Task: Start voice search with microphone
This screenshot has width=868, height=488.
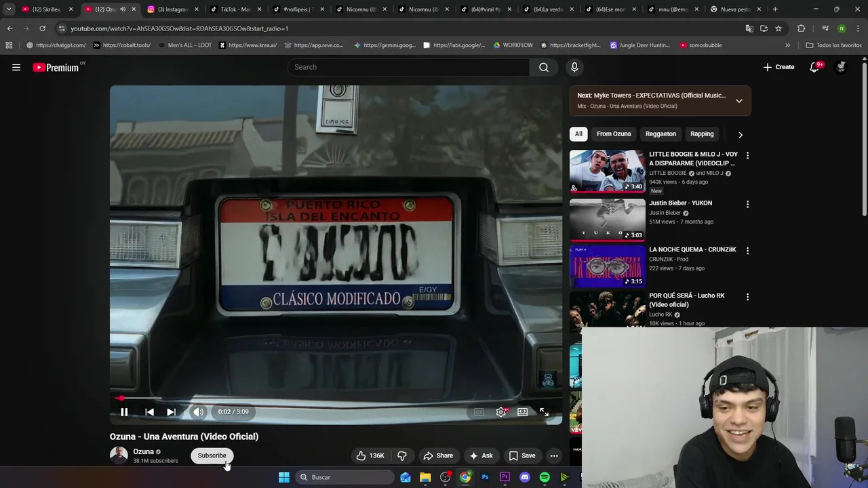Action: click(574, 67)
